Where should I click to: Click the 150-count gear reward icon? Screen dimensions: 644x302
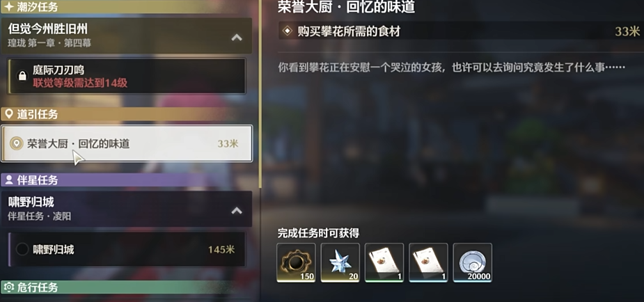[296, 262]
